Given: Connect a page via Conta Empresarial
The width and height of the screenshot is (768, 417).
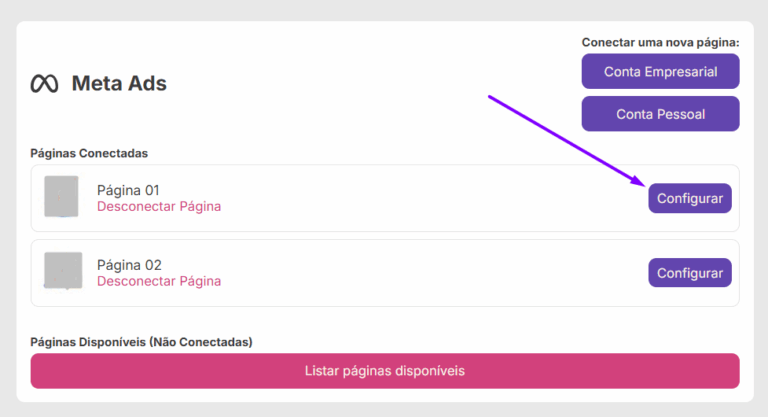Looking at the screenshot, I should [660, 72].
